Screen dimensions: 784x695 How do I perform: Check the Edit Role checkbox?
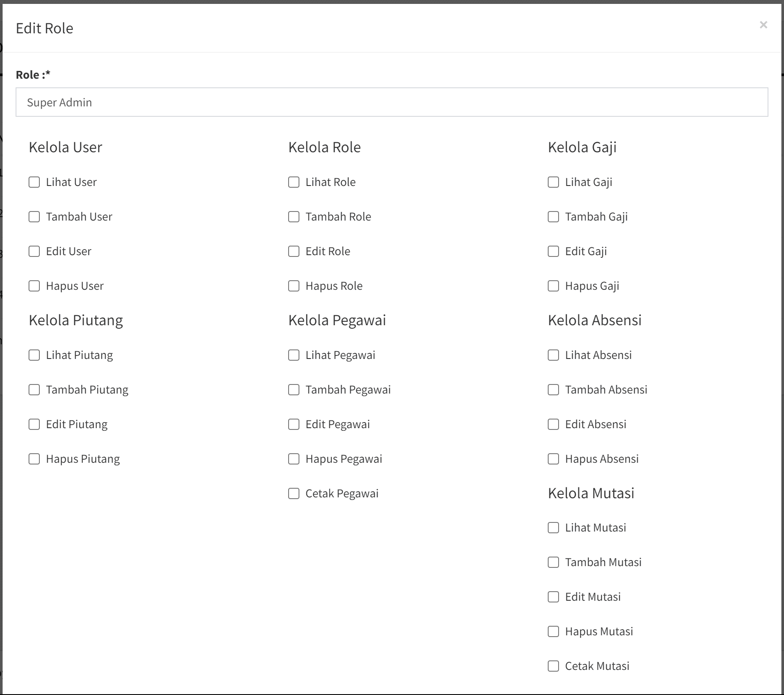click(294, 251)
